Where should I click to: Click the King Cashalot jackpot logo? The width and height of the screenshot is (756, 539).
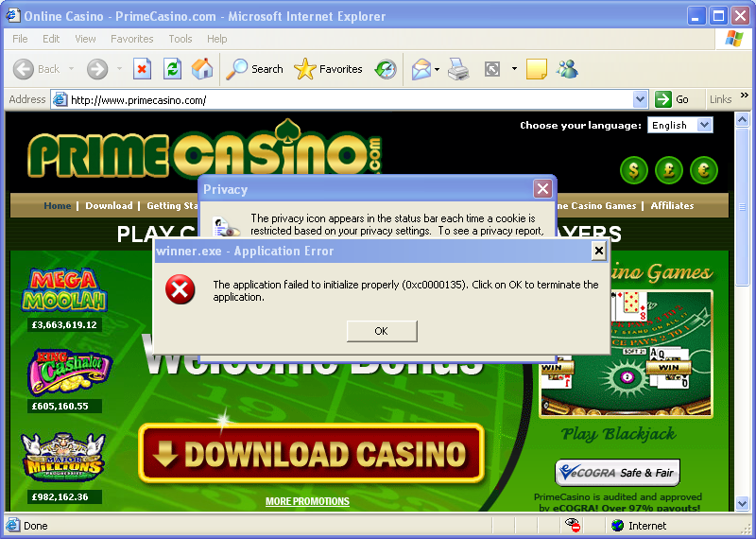(69, 372)
